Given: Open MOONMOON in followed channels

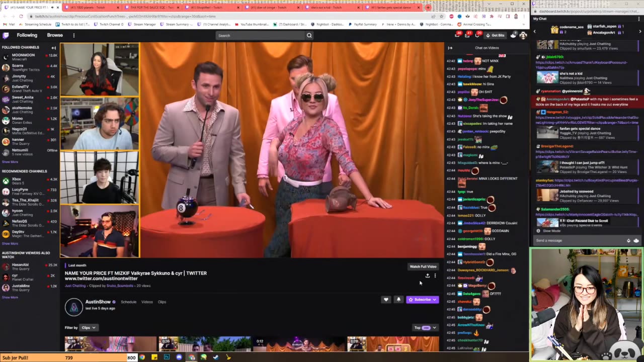Looking at the screenshot, I should [29, 56].
